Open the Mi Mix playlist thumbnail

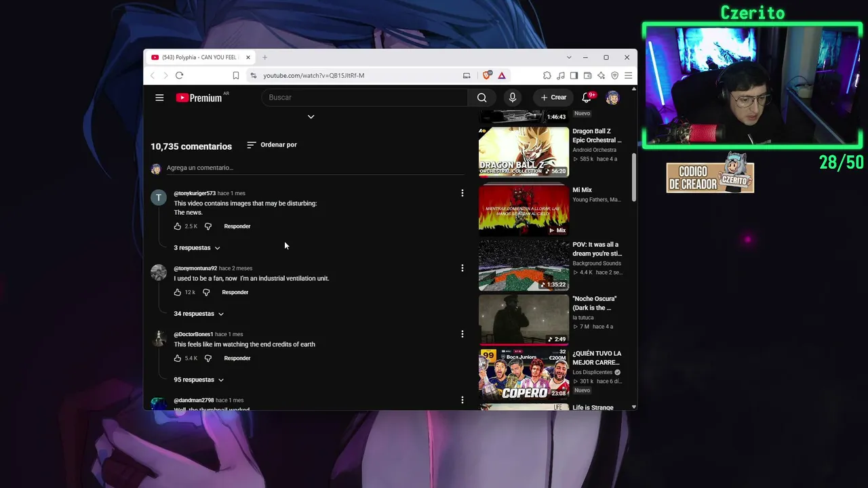point(524,210)
